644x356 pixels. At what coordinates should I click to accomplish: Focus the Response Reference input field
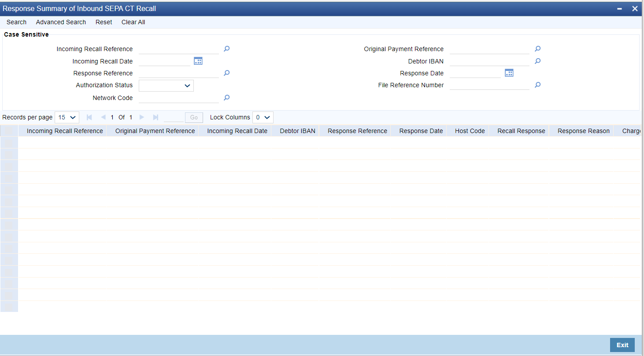point(179,73)
